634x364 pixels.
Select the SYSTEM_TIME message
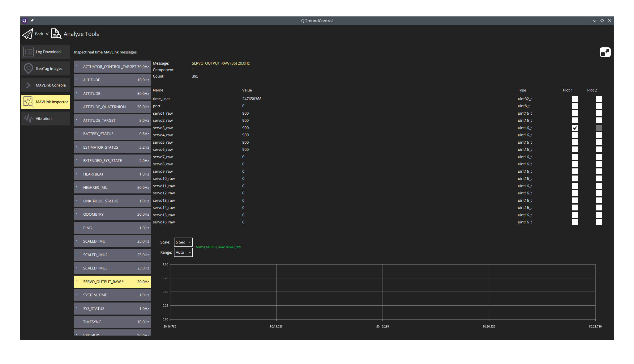point(112,295)
